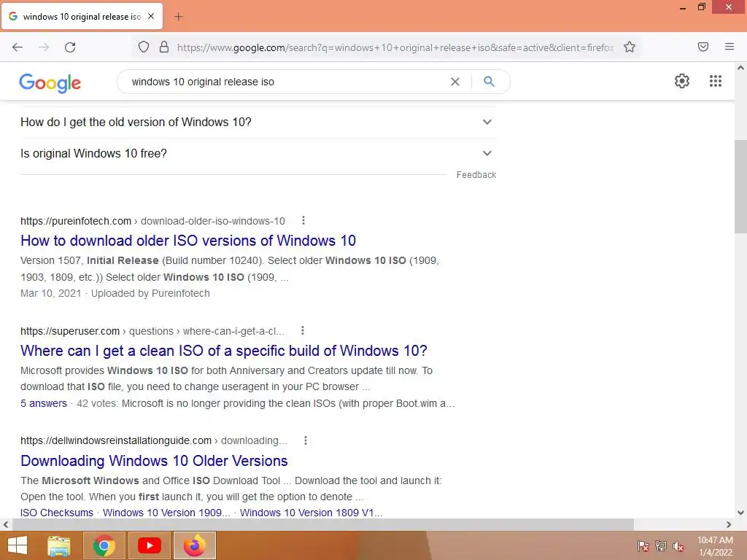This screenshot has height=560, width=747.
Task: Open YouTube from the taskbar
Action: (149, 545)
